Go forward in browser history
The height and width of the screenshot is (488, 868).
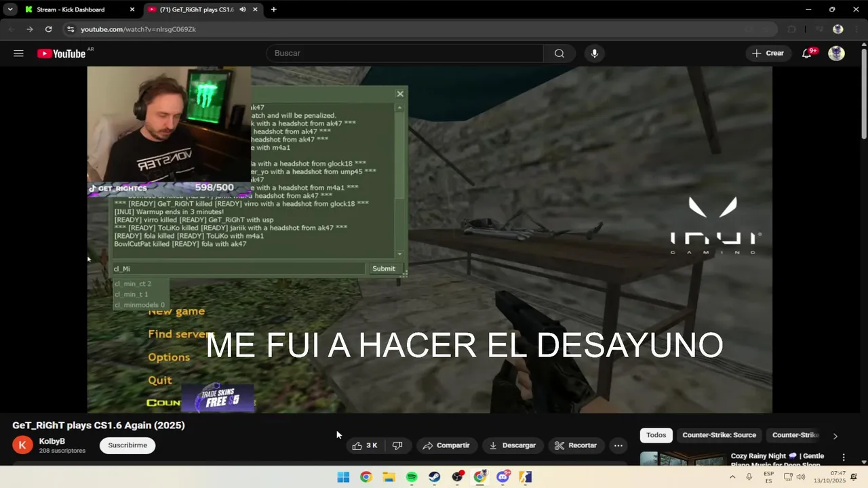click(30, 29)
